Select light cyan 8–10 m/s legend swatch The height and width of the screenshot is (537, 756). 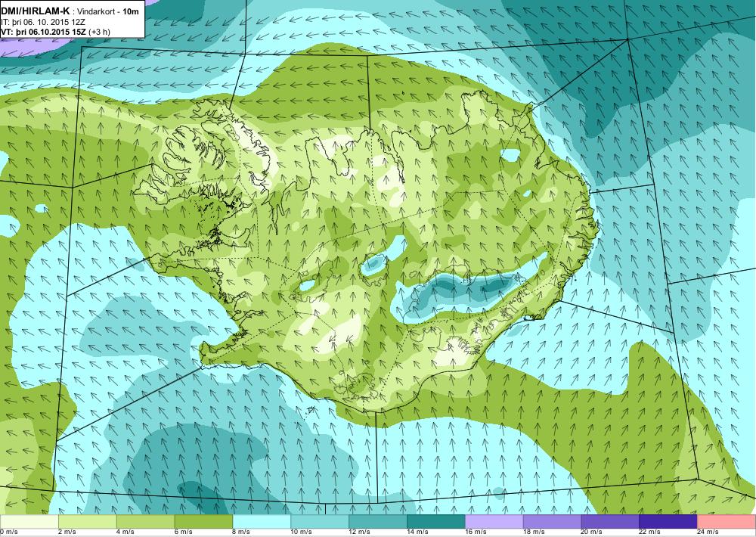point(262,522)
